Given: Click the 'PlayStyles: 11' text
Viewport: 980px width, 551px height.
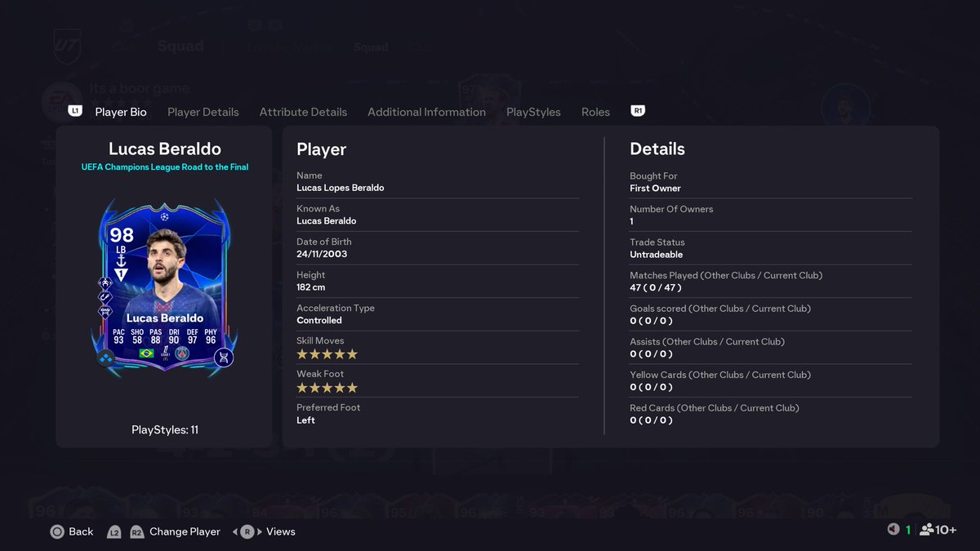Looking at the screenshot, I should click(165, 429).
